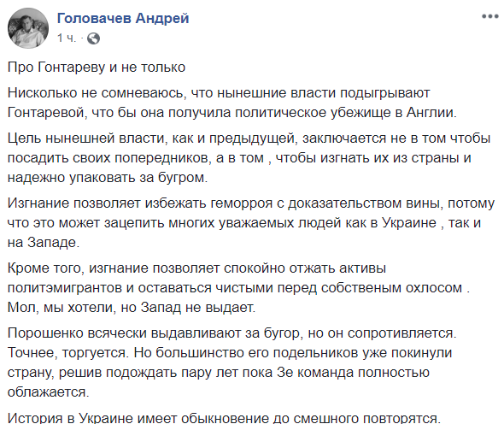The width and height of the screenshot is (504, 424).
Task: Click the line starting 'Нисколько не сомневаюсь'
Action: (x=219, y=93)
